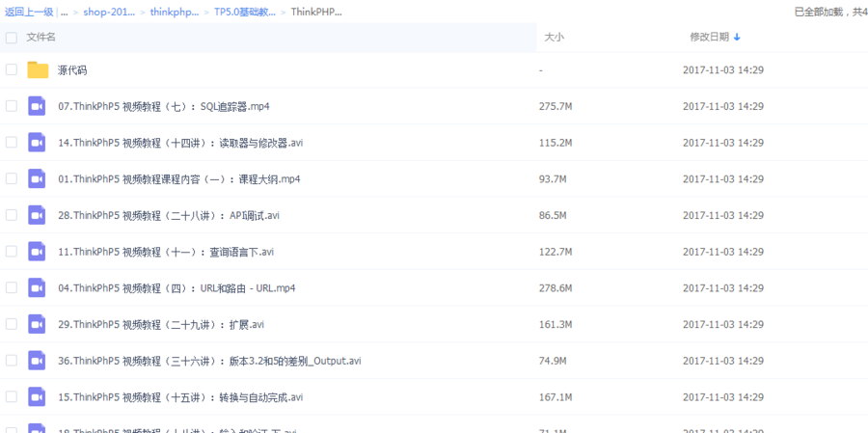
Task: Navigate to thinkphp... breadcrumb
Action: (x=175, y=13)
